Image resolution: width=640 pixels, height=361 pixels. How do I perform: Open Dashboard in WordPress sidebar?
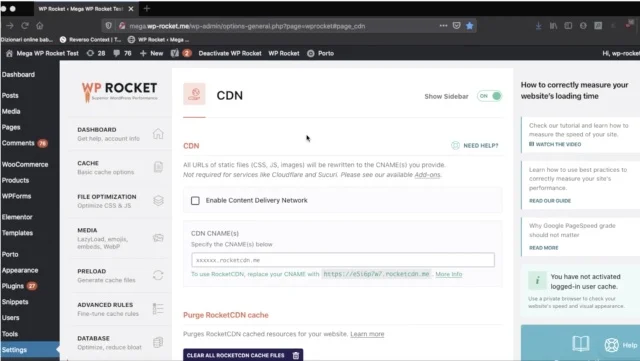[18, 74]
